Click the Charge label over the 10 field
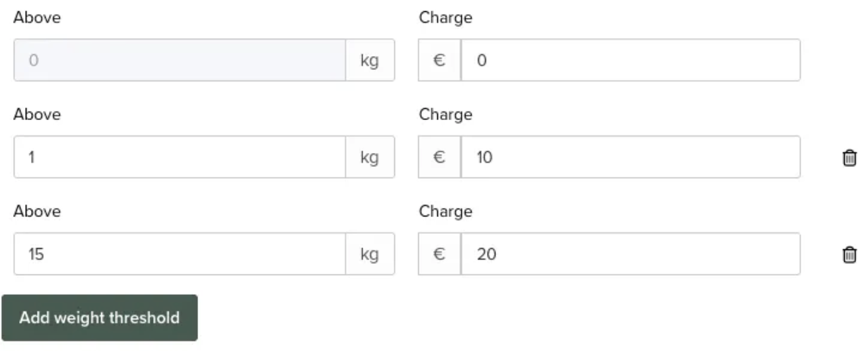The image size is (868, 351). pyautogui.click(x=446, y=115)
